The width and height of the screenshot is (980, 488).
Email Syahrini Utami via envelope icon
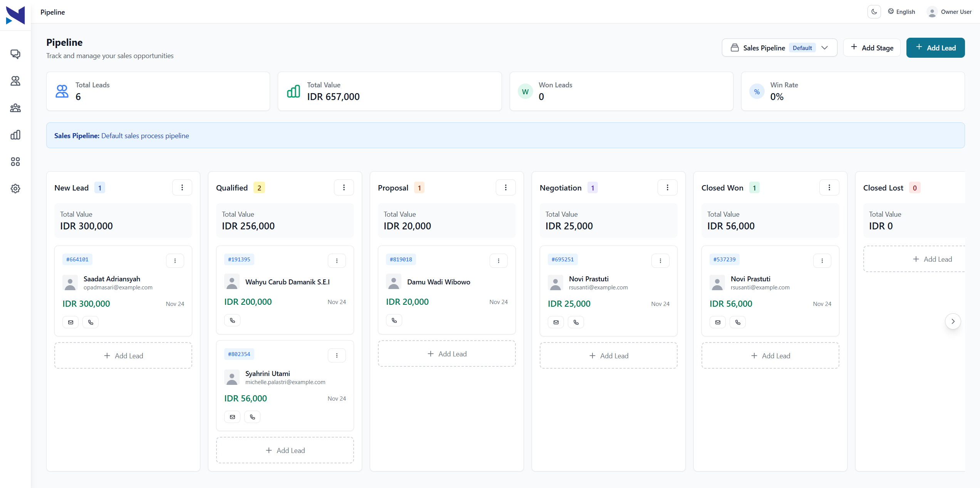point(232,417)
